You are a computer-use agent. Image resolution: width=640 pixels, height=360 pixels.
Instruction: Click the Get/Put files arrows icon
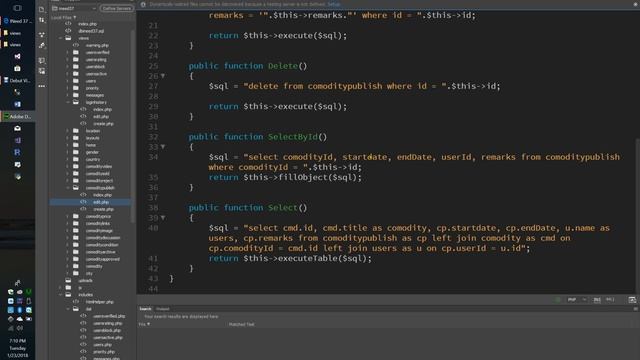click(42, 20)
